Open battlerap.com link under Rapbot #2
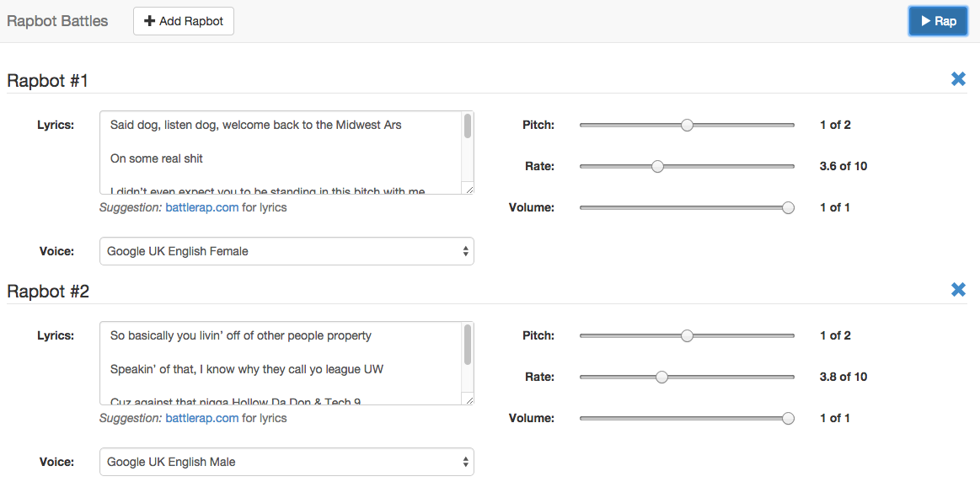The image size is (980, 482). [x=201, y=418]
